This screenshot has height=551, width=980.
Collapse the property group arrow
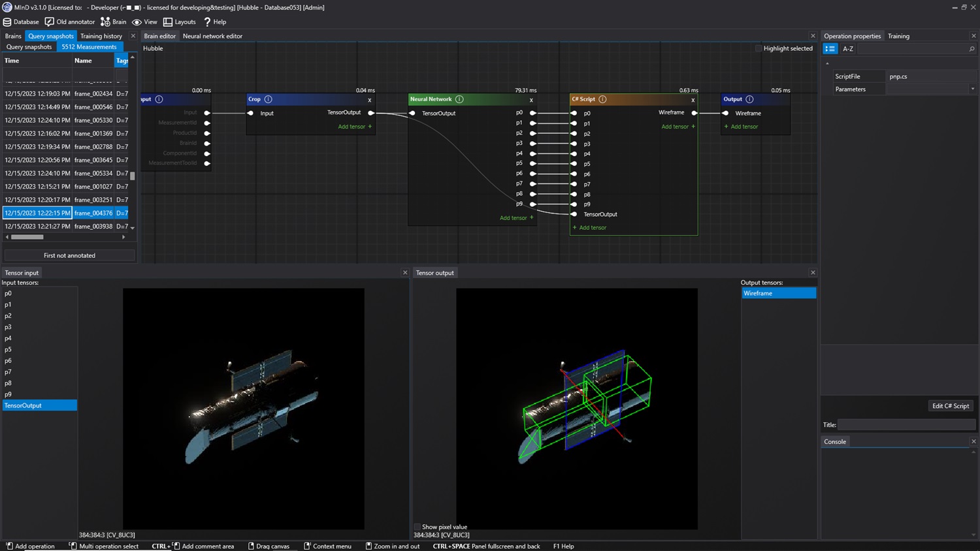(827, 63)
